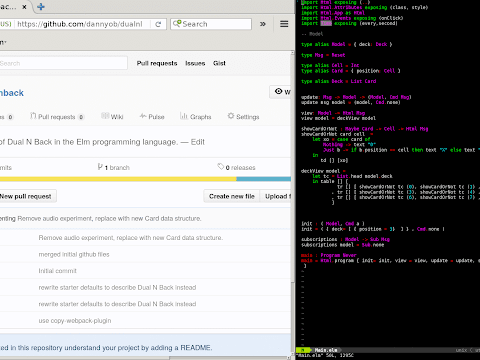Click the branch icon
Image resolution: width=480 pixels, height=360 pixels.
[x=100, y=167]
